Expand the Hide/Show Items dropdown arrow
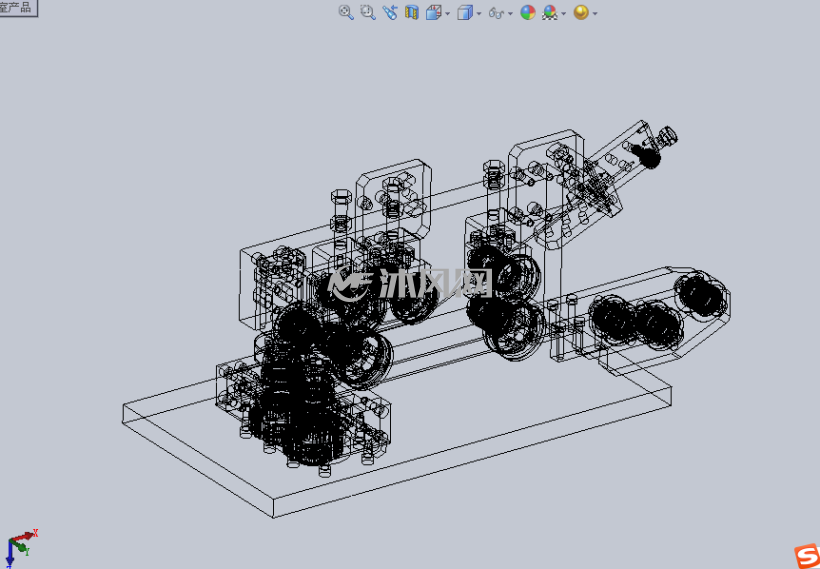 coord(510,14)
